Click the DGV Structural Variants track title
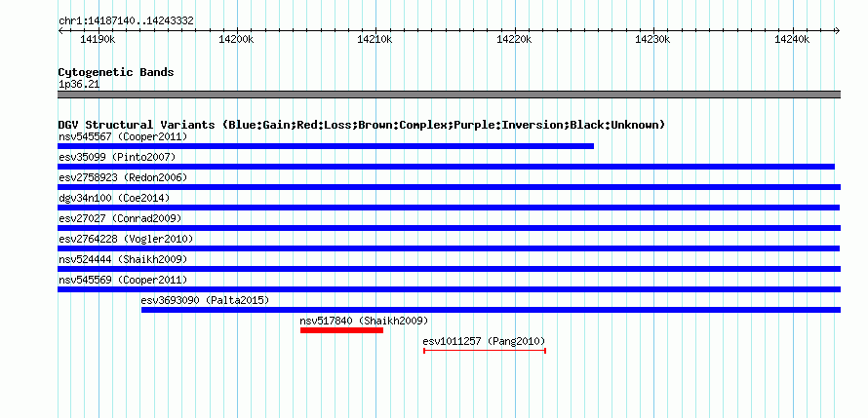The height and width of the screenshot is (418, 868). (x=362, y=125)
